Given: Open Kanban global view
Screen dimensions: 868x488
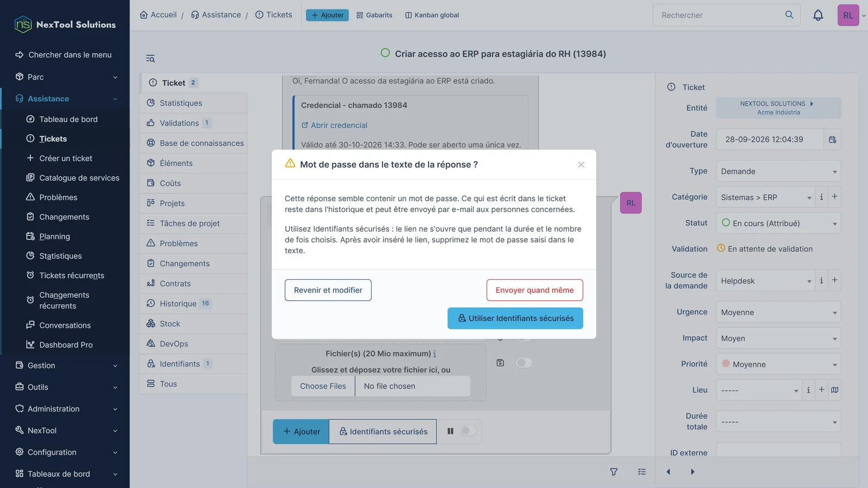Looking at the screenshot, I should coord(432,15).
